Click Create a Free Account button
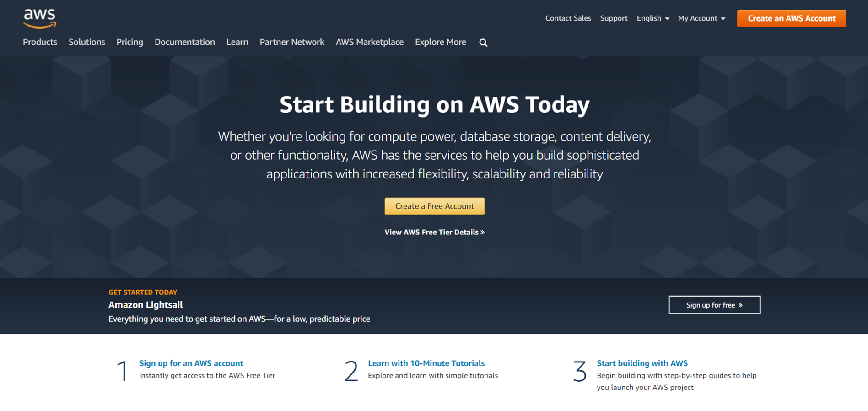The image size is (868, 411). point(435,206)
